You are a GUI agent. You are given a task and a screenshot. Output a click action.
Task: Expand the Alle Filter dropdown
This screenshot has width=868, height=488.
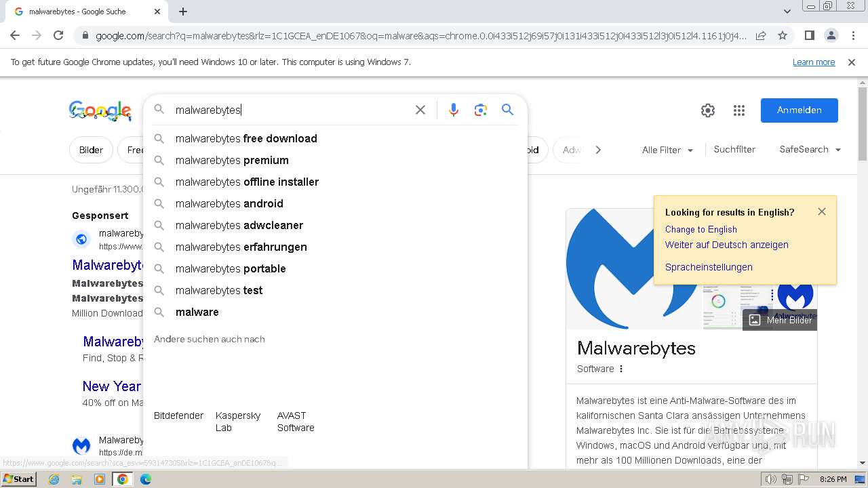tap(667, 150)
